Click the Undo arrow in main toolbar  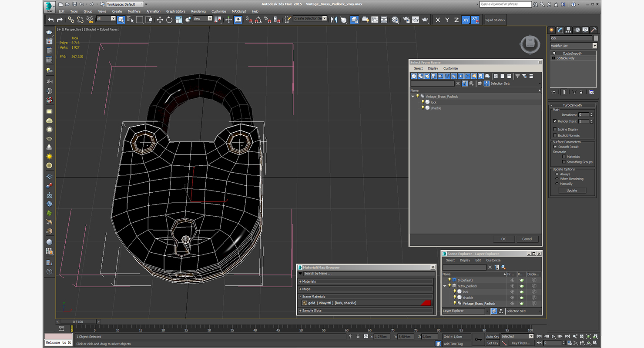pos(51,20)
